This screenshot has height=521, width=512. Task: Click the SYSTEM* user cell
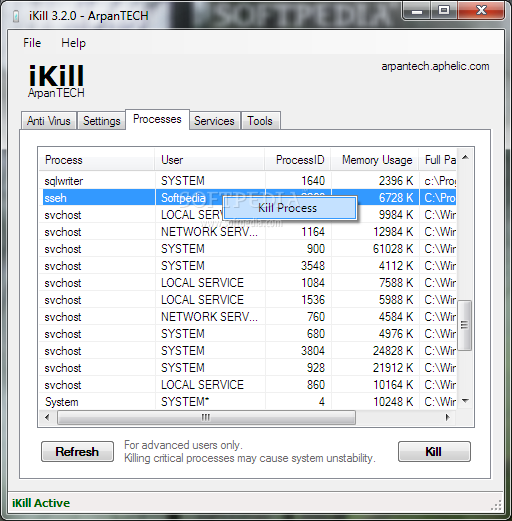pos(185,402)
